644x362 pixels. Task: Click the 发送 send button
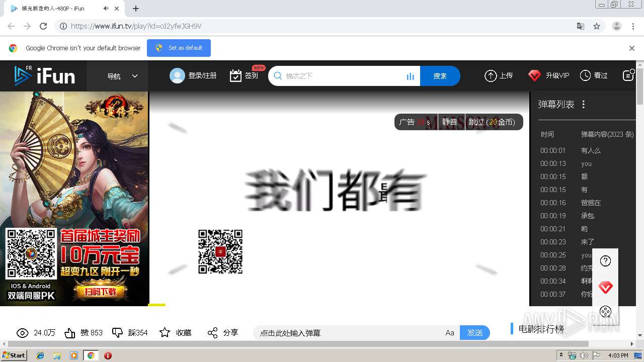(475, 333)
